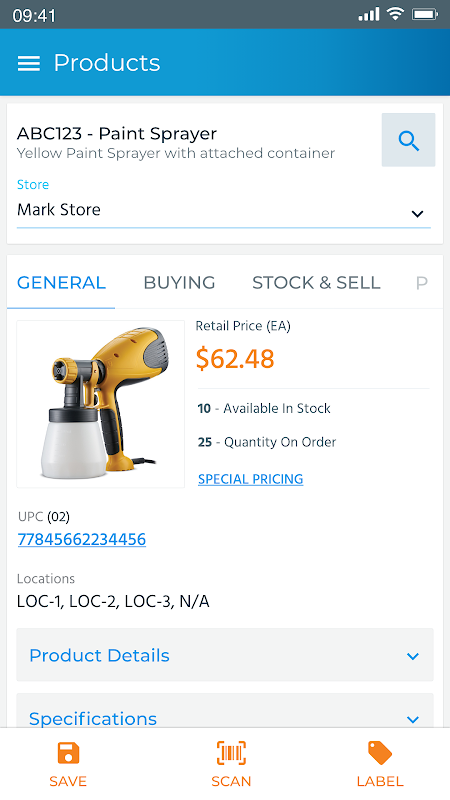Select the General tab
This screenshot has width=450, height=800.
tap(61, 283)
